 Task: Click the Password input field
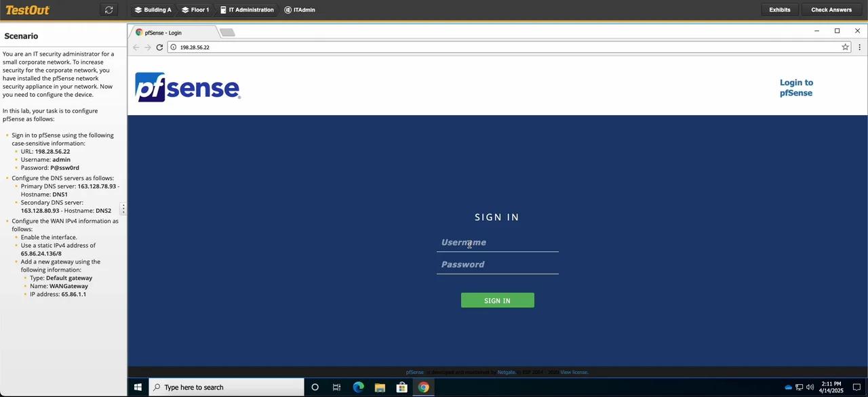[x=497, y=264]
